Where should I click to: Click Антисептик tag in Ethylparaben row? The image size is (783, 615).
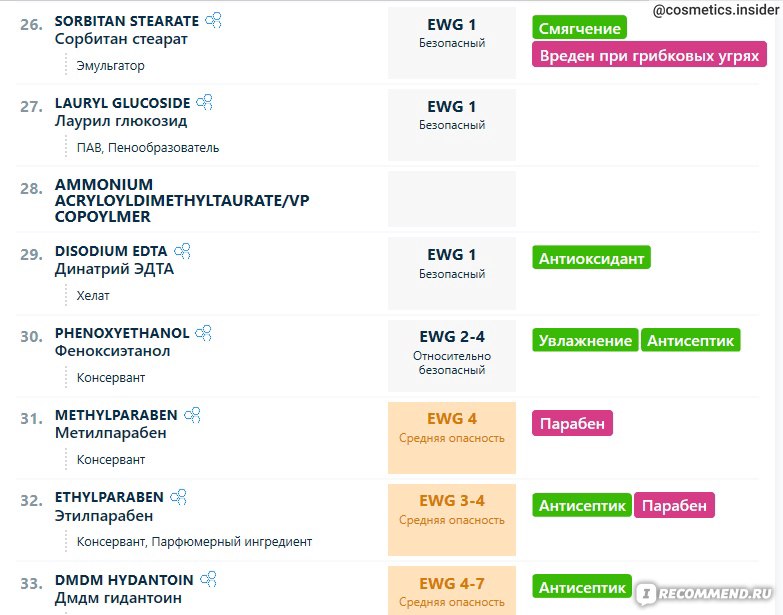click(x=582, y=505)
